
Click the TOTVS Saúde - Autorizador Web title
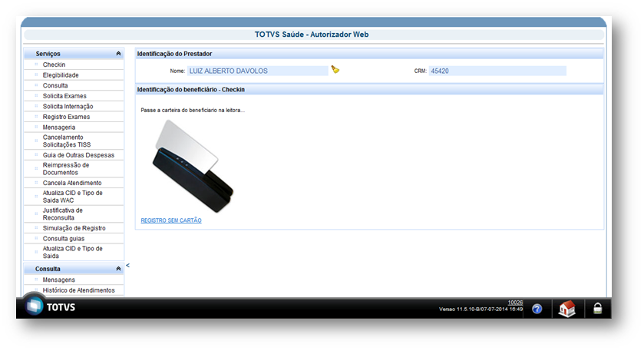pos(312,35)
